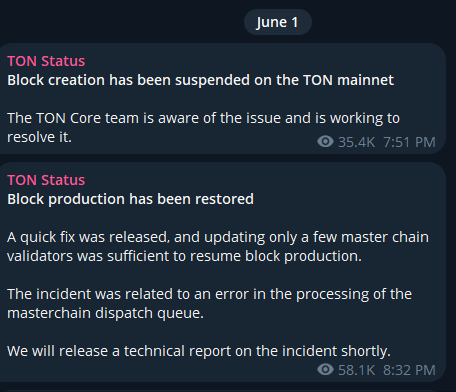The height and width of the screenshot is (392, 456).
Task: Click the line 'validators was sufficient to resume'
Action: click(184, 256)
